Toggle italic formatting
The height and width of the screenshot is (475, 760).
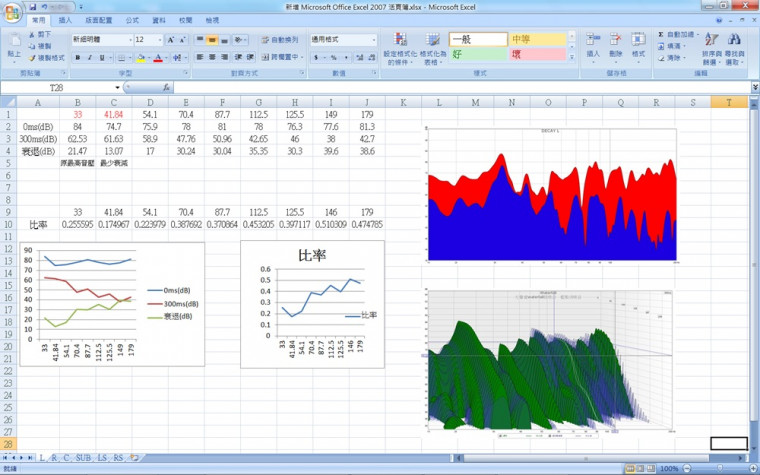(x=89, y=58)
